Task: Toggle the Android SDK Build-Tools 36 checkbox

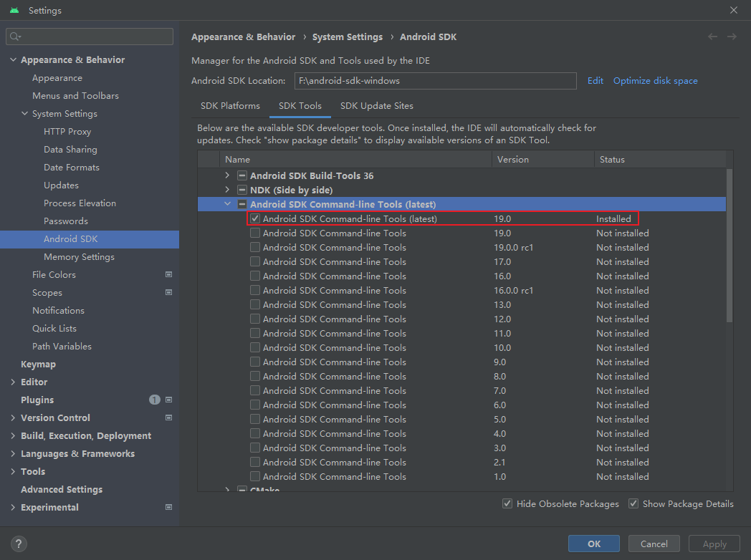Action: (x=242, y=175)
